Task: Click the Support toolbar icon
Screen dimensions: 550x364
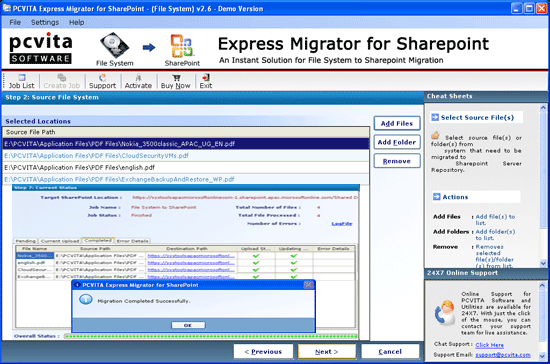Action: (x=102, y=77)
